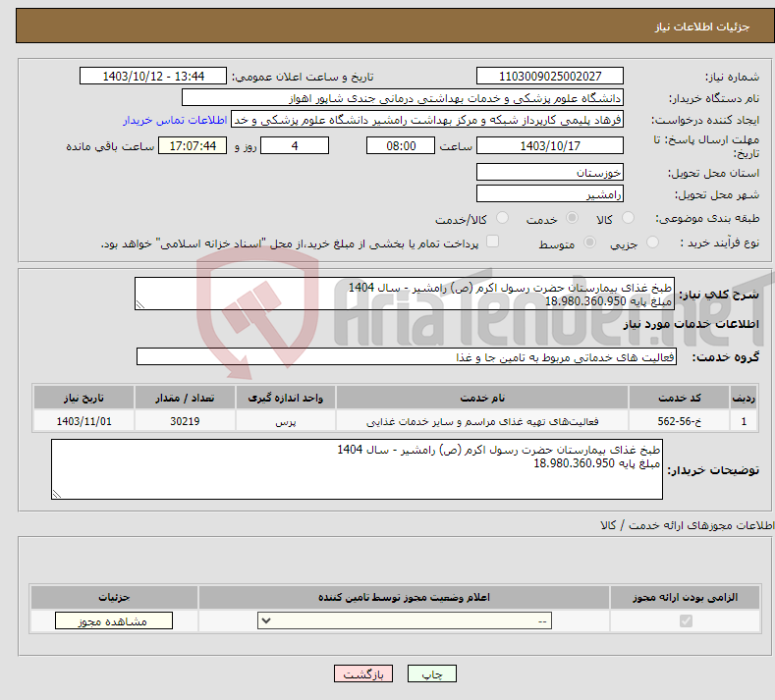775x700 pixels.
Task: Select the کالا/خدمت radio button
Action: (x=502, y=218)
